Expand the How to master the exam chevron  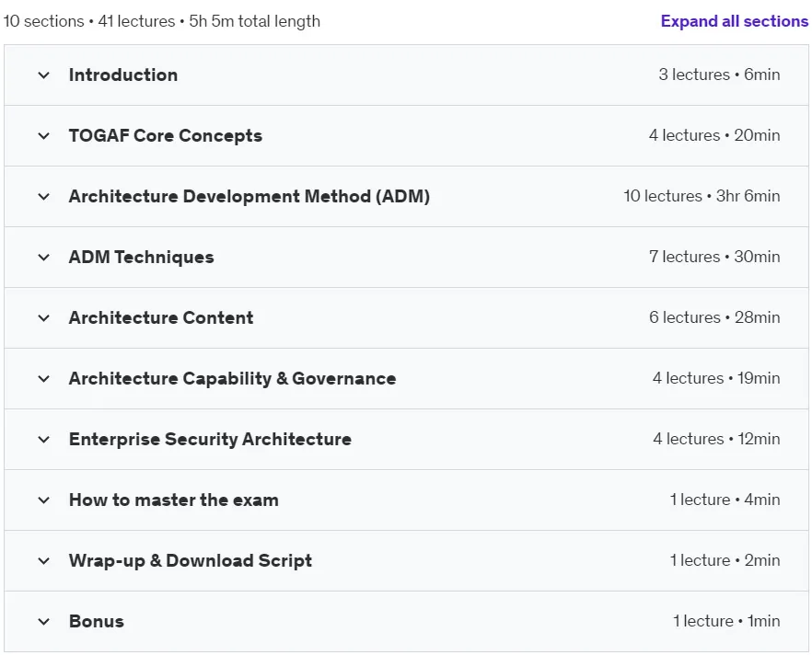[44, 500]
